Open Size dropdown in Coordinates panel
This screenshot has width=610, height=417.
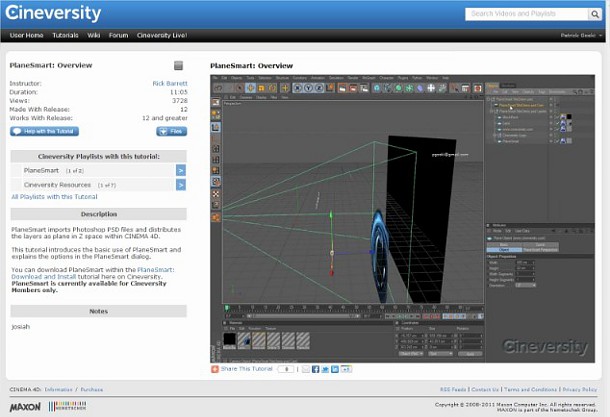(x=440, y=354)
